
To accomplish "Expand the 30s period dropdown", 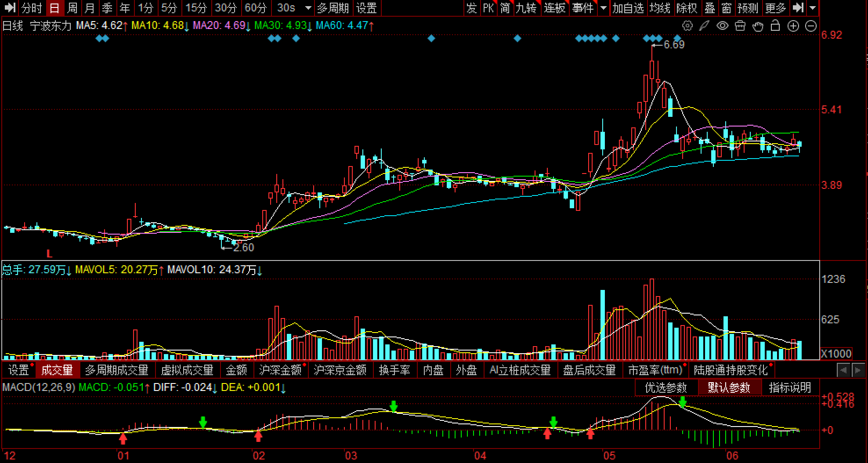I will (x=308, y=8).
